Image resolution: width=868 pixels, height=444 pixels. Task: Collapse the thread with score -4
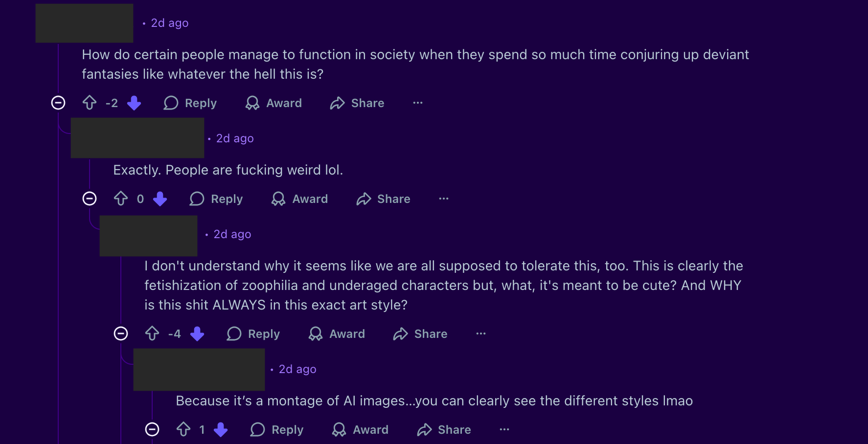121,333
